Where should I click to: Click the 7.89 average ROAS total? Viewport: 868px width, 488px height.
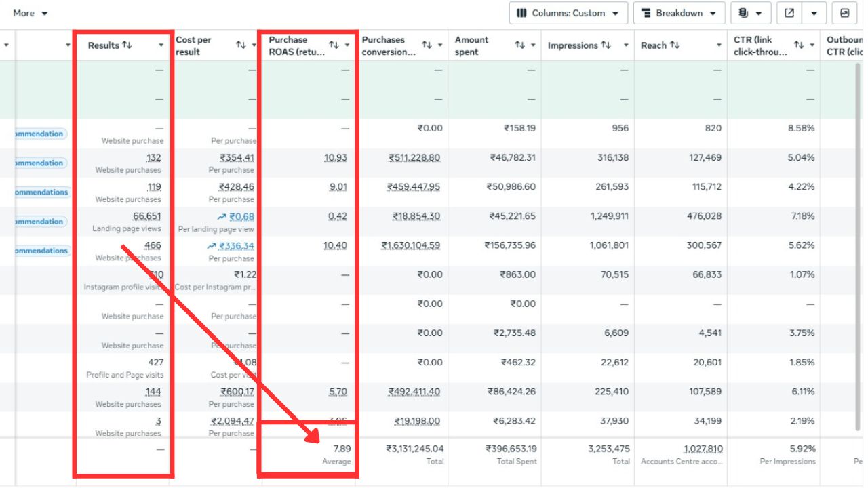(x=342, y=449)
